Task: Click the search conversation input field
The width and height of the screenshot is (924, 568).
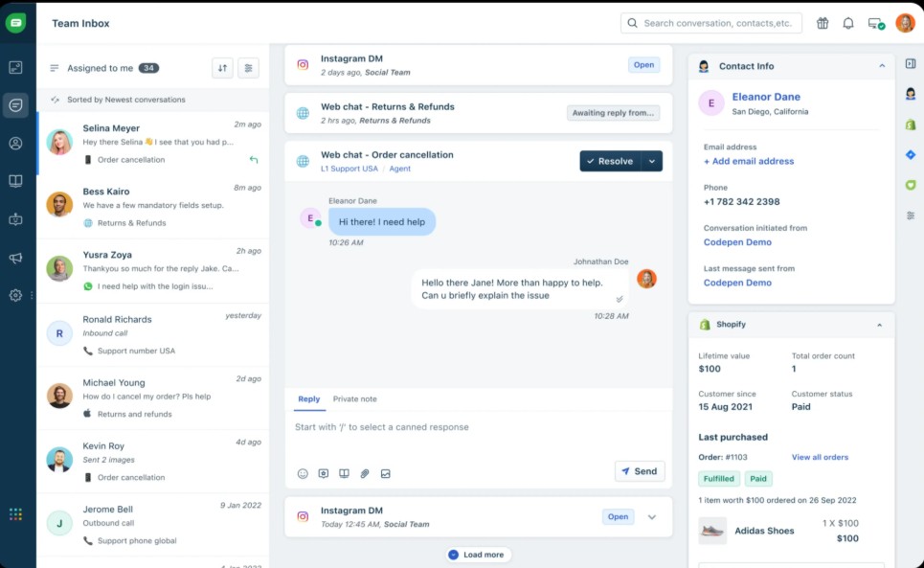Action: (x=718, y=23)
